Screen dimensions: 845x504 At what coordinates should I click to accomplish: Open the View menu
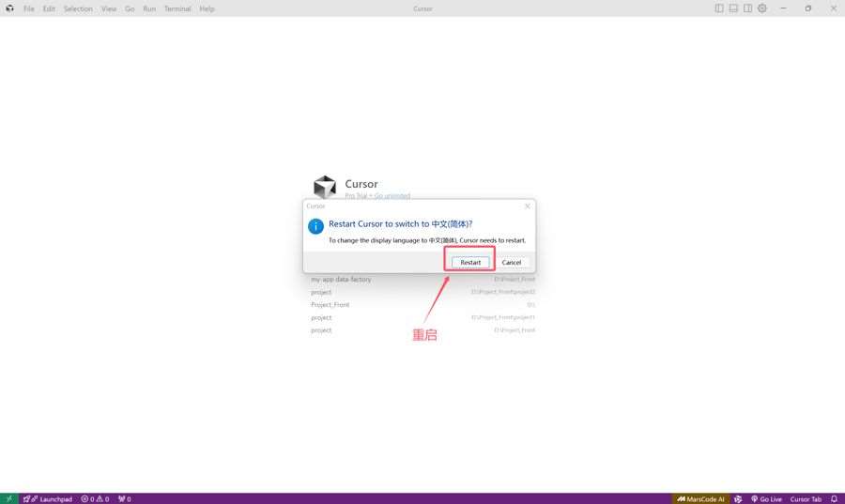[x=109, y=8]
